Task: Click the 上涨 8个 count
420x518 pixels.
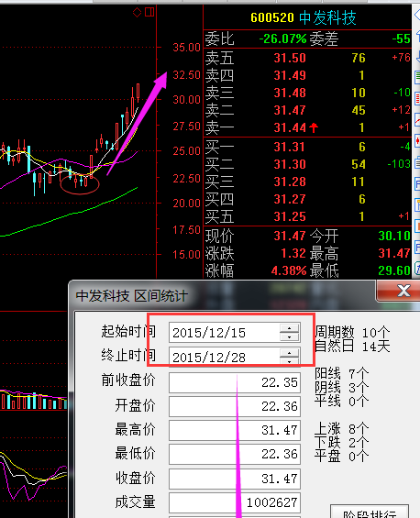Action: (x=342, y=429)
